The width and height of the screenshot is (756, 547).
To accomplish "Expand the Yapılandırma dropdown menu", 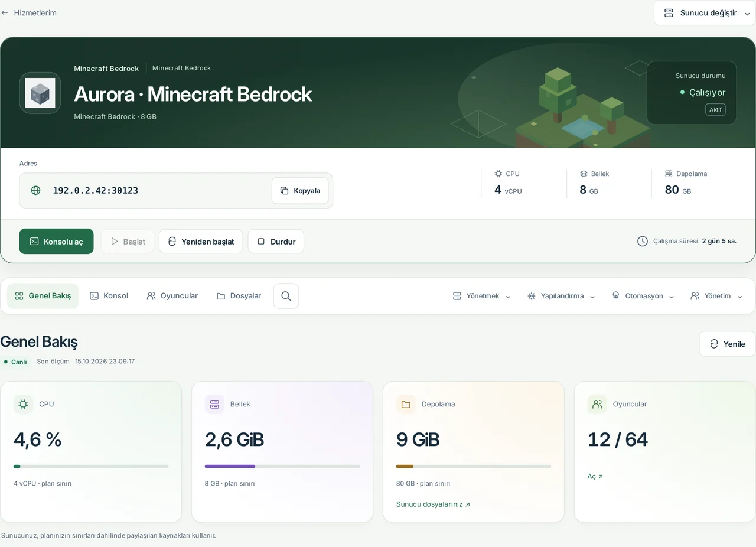I will (x=561, y=296).
